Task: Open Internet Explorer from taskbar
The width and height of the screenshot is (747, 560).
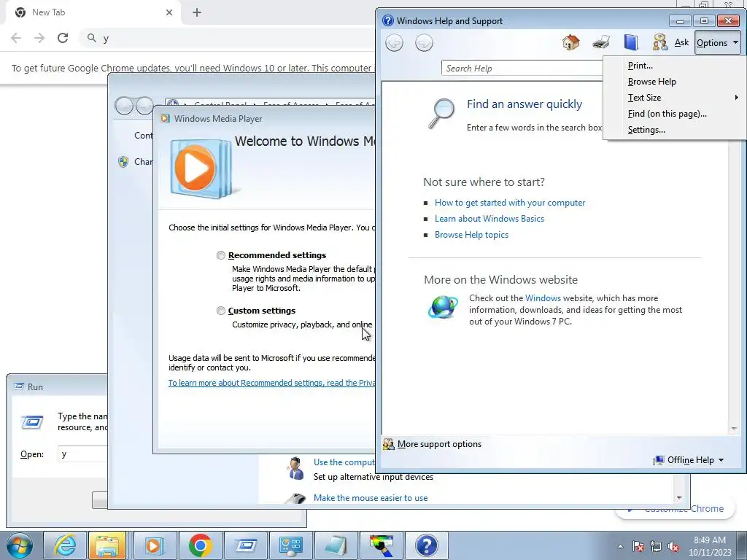Action: (65, 545)
